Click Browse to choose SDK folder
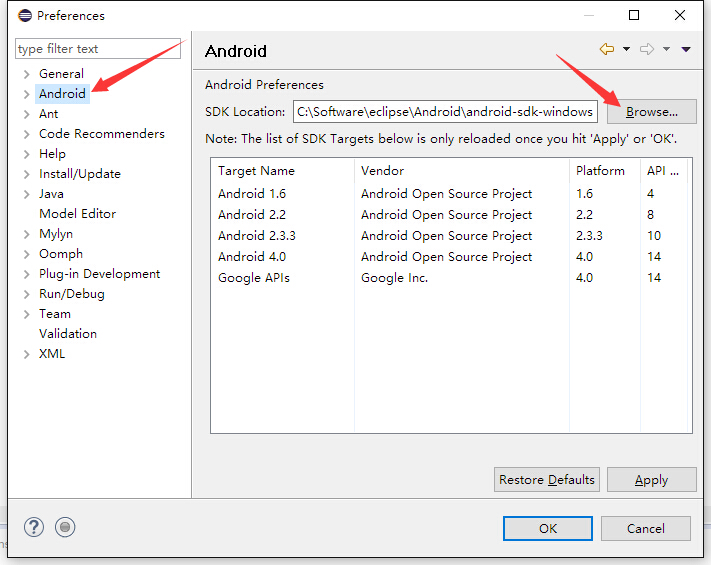The image size is (711, 565). pyautogui.click(x=652, y=112)
